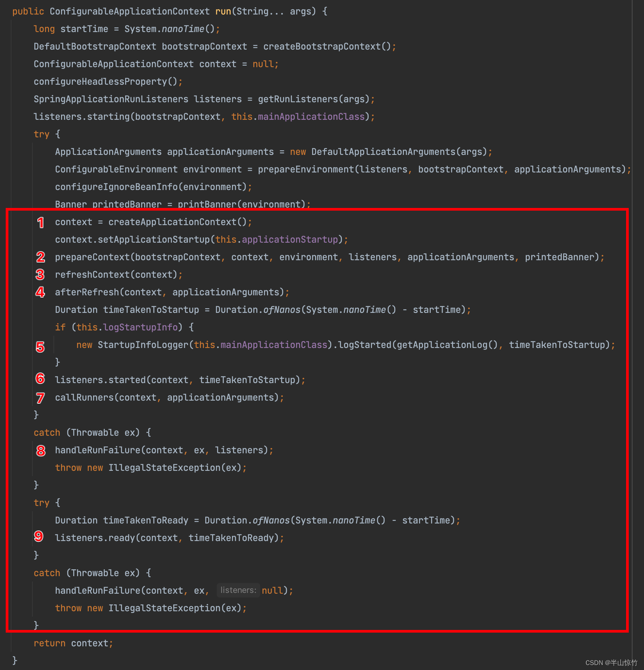Click the refreshContext(context) call
The width and height of the screenshot is (644, 670).
point(116,275)
